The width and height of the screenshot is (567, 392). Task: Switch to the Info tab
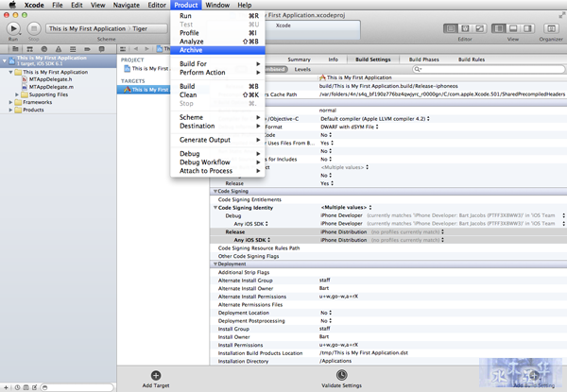tap(333, 60)
